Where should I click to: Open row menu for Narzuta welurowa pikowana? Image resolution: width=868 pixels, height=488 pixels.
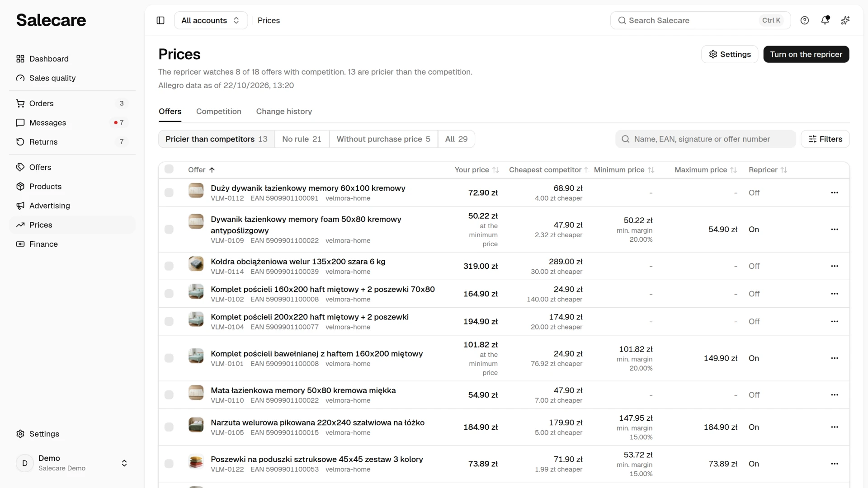click(x=835, y=427)
